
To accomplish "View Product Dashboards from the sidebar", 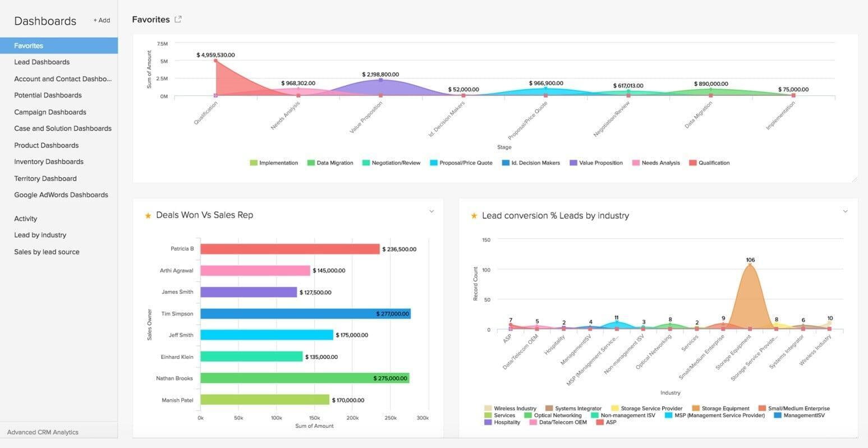I will point(46,145).
